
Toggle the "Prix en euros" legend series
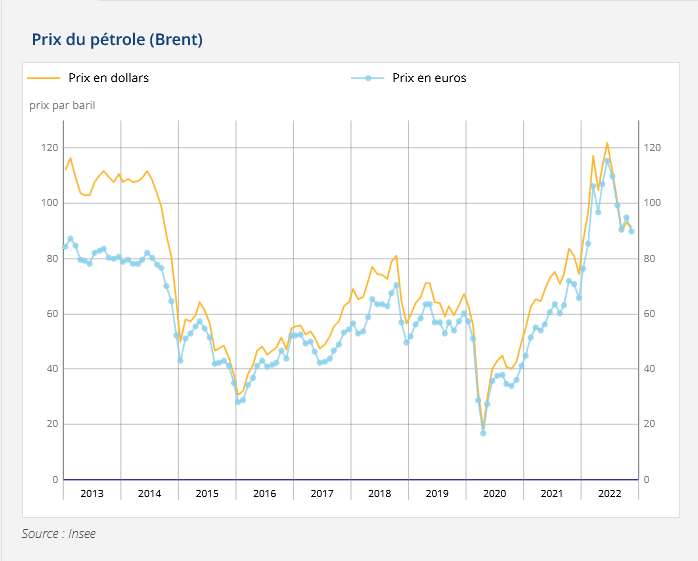tap(429, 77)
